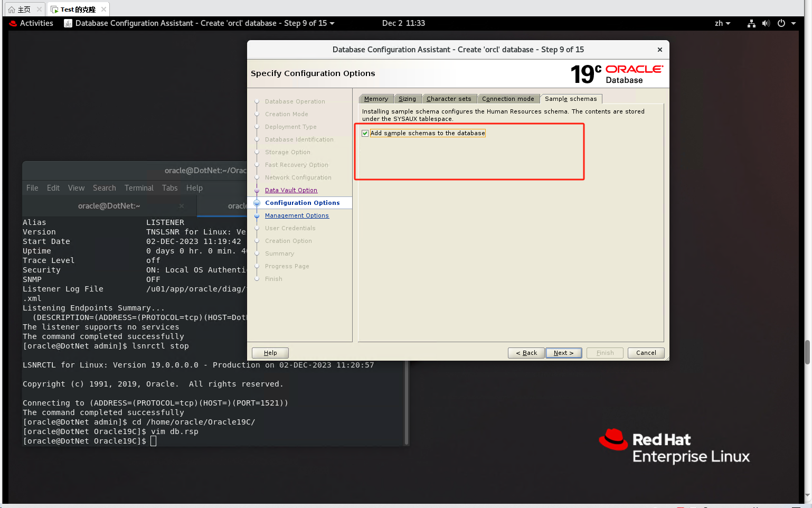Switch to the Sizing tab
The width and height of the screenshot is (812, 508).
(x=407, y=99)
